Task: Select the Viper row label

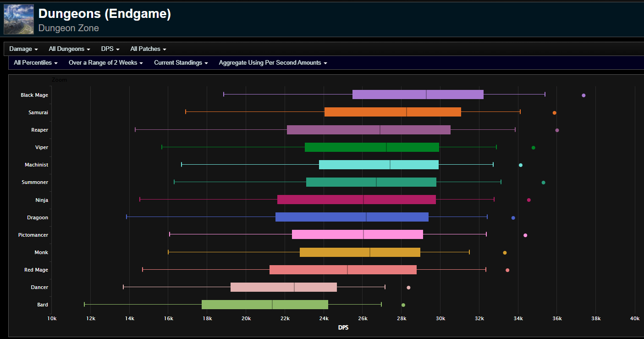Action: pos(41,147)
